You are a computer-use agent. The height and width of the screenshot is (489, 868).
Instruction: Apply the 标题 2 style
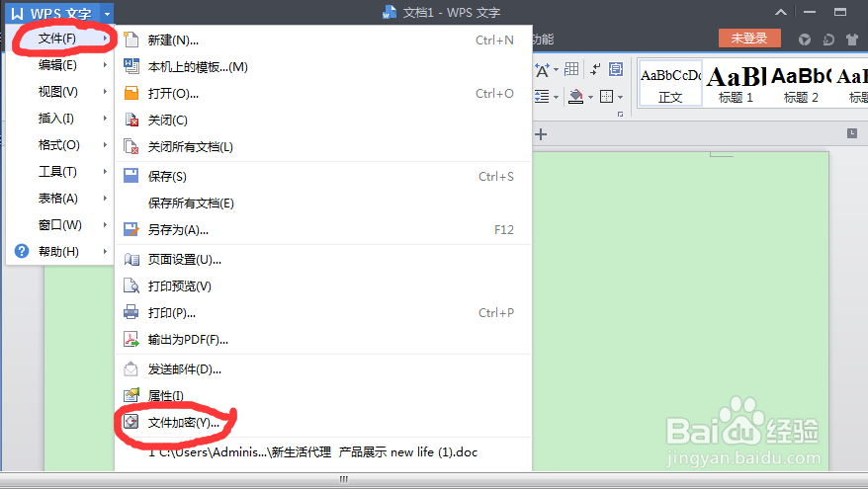pyautogui.click(x=801, y=83)
